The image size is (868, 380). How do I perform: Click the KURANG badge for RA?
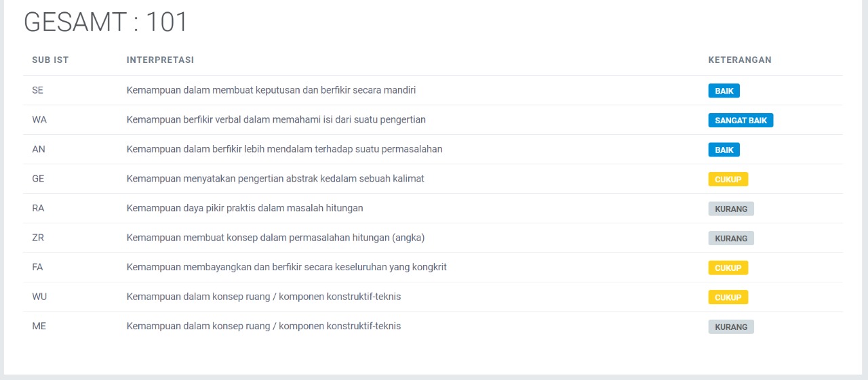coord(731,209)
